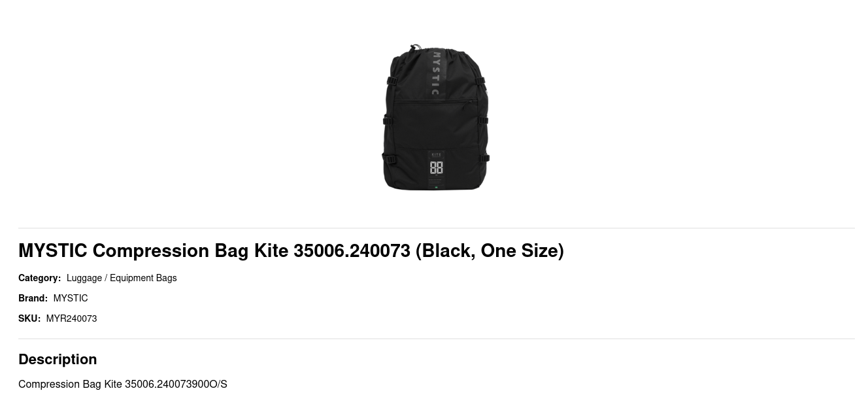Click the description text Compression Bag Kite 35006.240073900O/S

(x=123, y=384)
